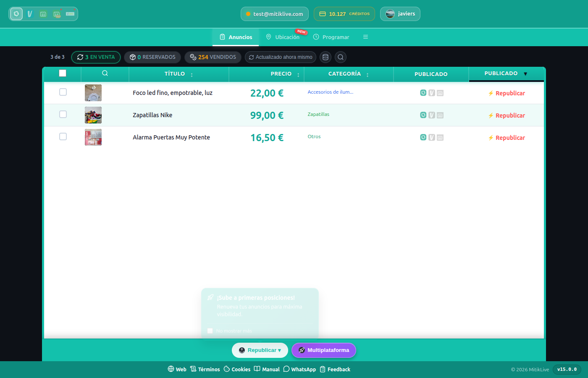Click the '22,00 €' price
The image size is (588, 378).
(x=267, y=93)
